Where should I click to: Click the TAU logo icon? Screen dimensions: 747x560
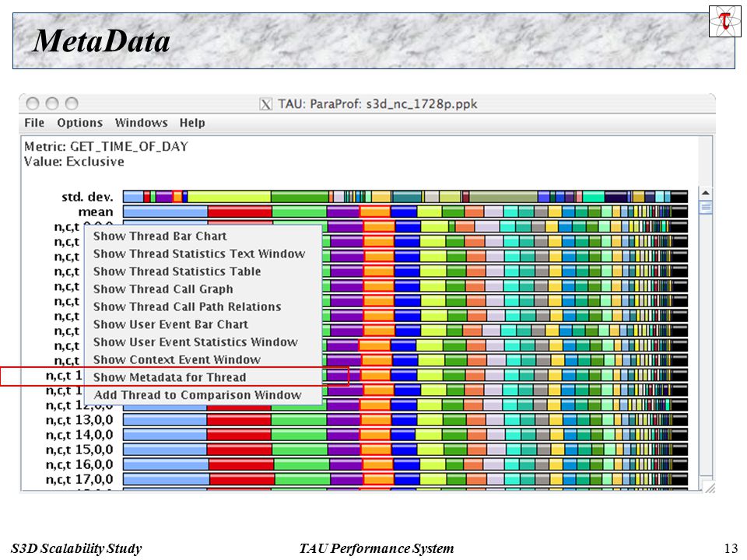click(x=724, y=22)
